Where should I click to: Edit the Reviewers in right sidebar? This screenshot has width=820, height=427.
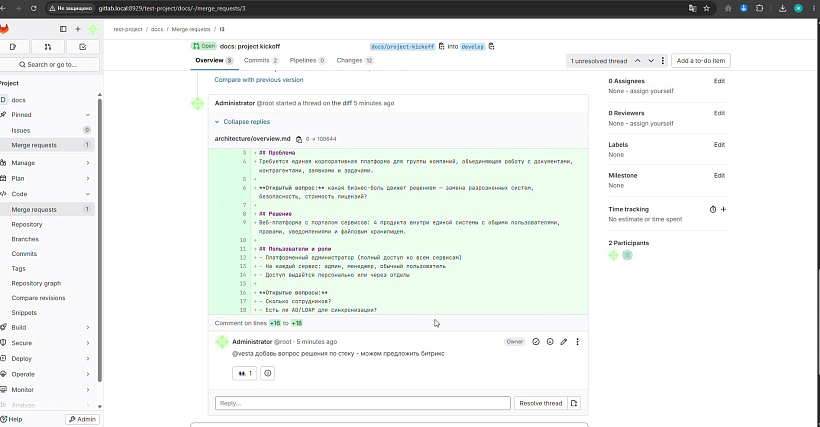pyautogui.click(x=720, y=113)
